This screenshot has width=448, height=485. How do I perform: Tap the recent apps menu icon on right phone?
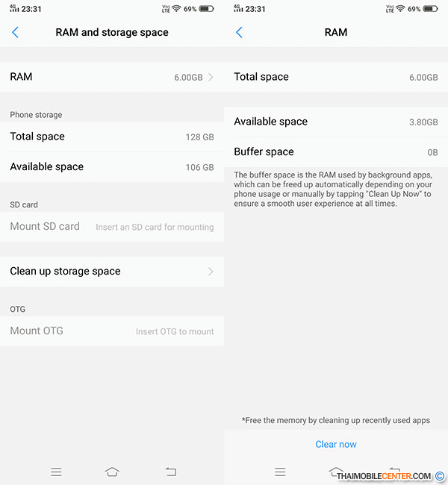[280, 472]
